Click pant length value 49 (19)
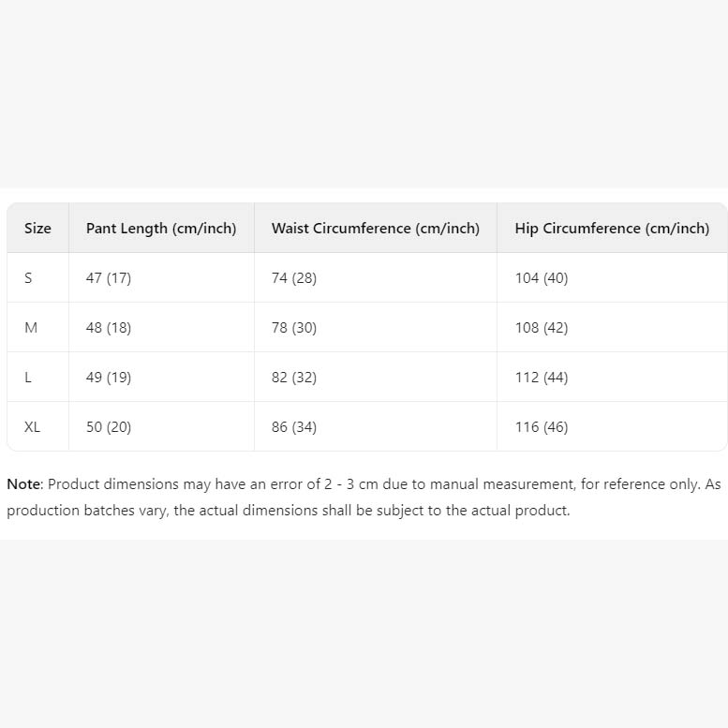728x728 pixels. coord(109,378)
